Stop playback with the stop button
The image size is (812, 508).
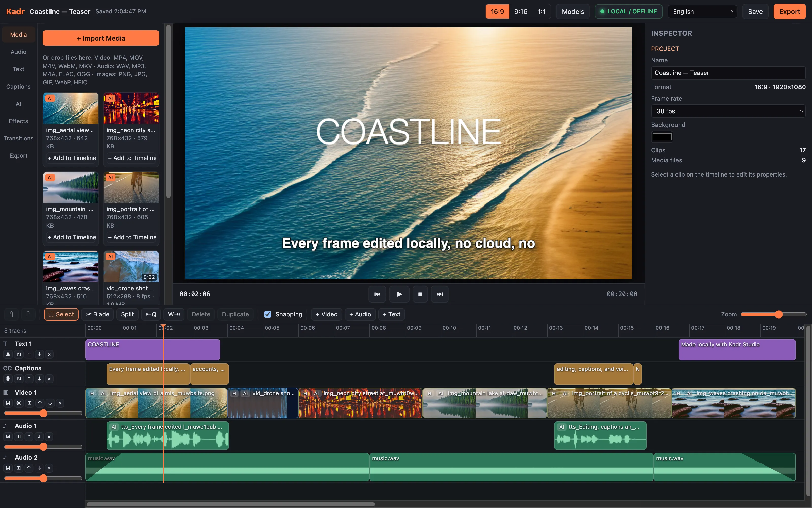click(x=420, y=294)
